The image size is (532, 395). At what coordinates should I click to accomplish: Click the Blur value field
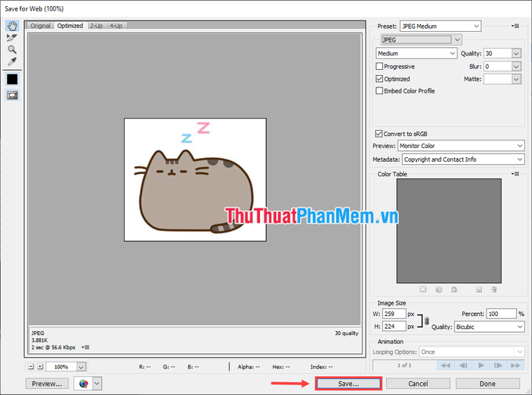pos(497,66)
